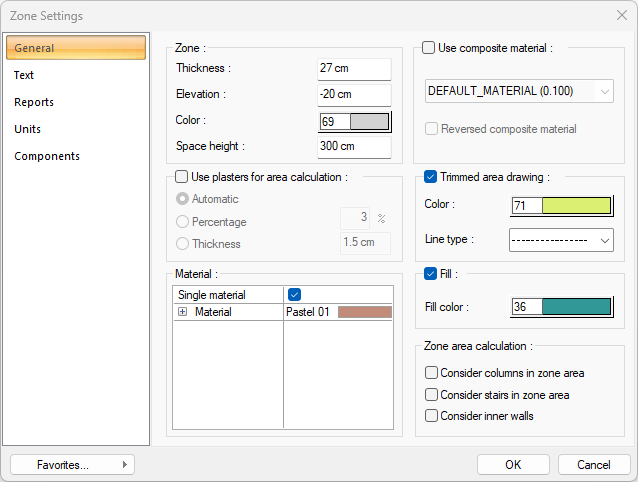638x482 pixels.
Task: Toggle Trimmed area drawing checkbox
Action: coord(431,177)
